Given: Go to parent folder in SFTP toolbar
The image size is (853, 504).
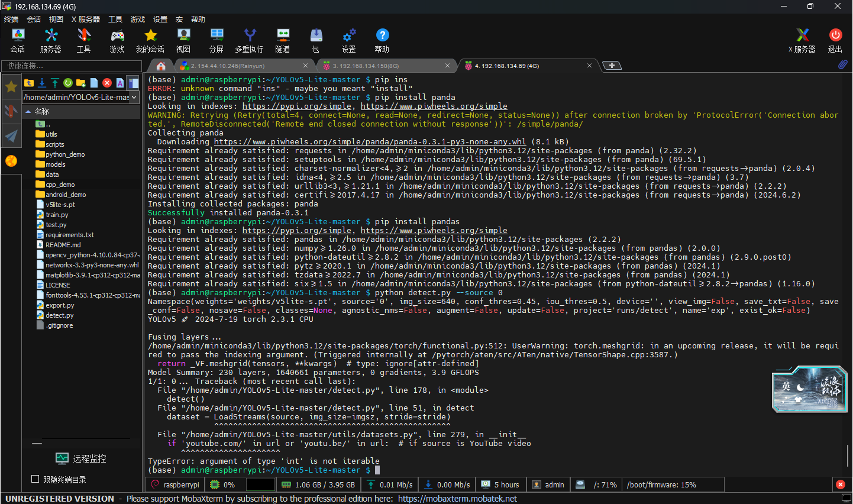Looking at the screenshot, I should tap(28, 83).
